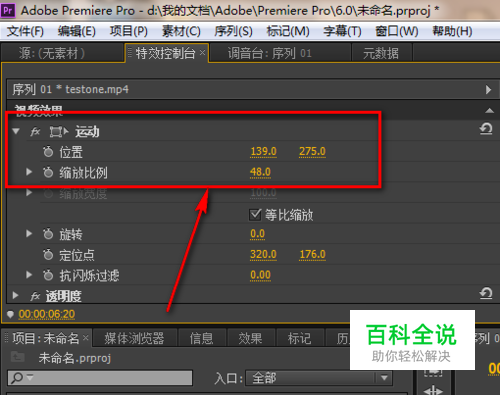Switch to 调音台: 序列 01 tab
Viewport: 500px width, 395px height.
(x=269, y=53)
